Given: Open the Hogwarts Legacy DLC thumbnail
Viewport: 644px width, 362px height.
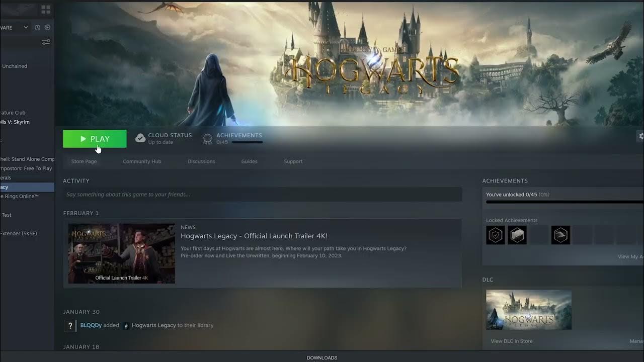Looking at the screenshot, I should coord(529,310).
